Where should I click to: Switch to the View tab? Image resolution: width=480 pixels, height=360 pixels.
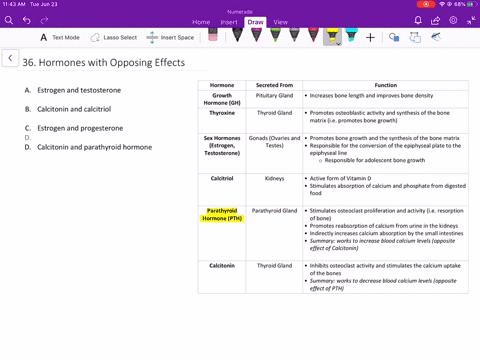coord(281,22)
